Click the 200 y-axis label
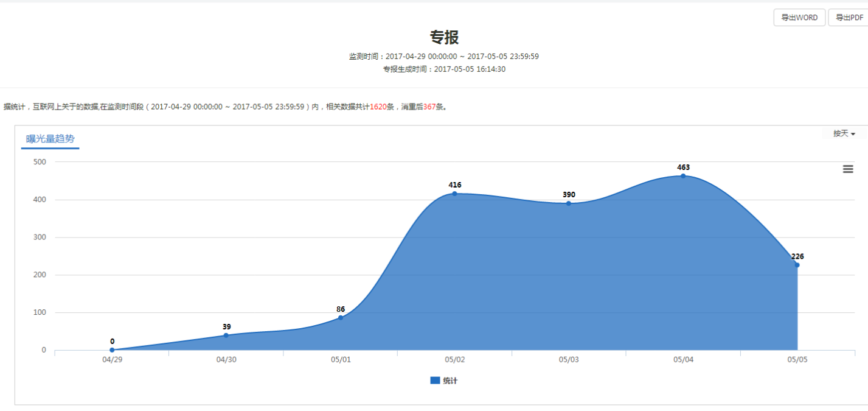The image size is (868, 411). tap(41, 275)
